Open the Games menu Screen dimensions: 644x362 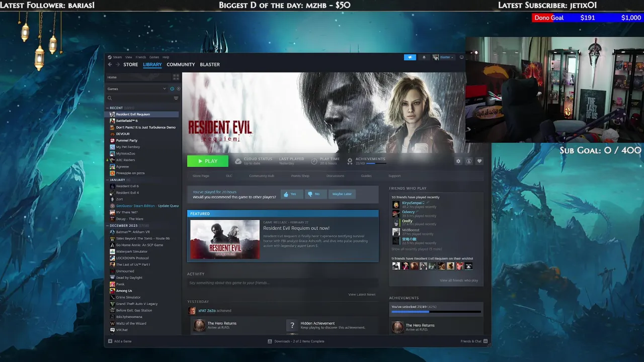click(154, 57)
